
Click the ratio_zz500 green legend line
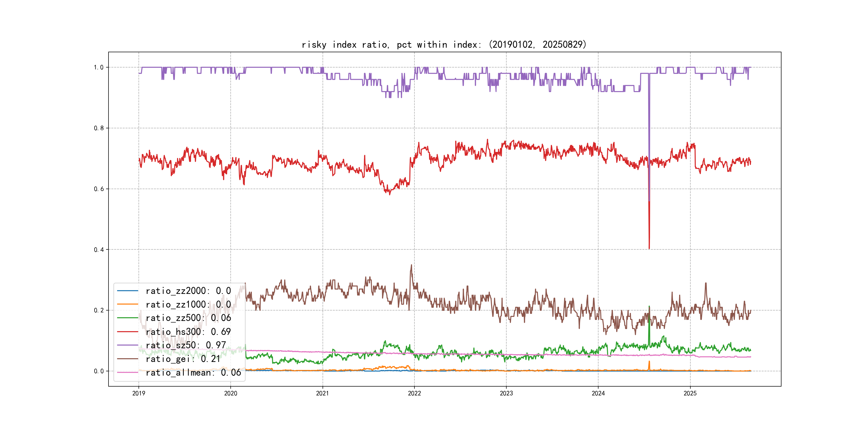click(127, 318)
